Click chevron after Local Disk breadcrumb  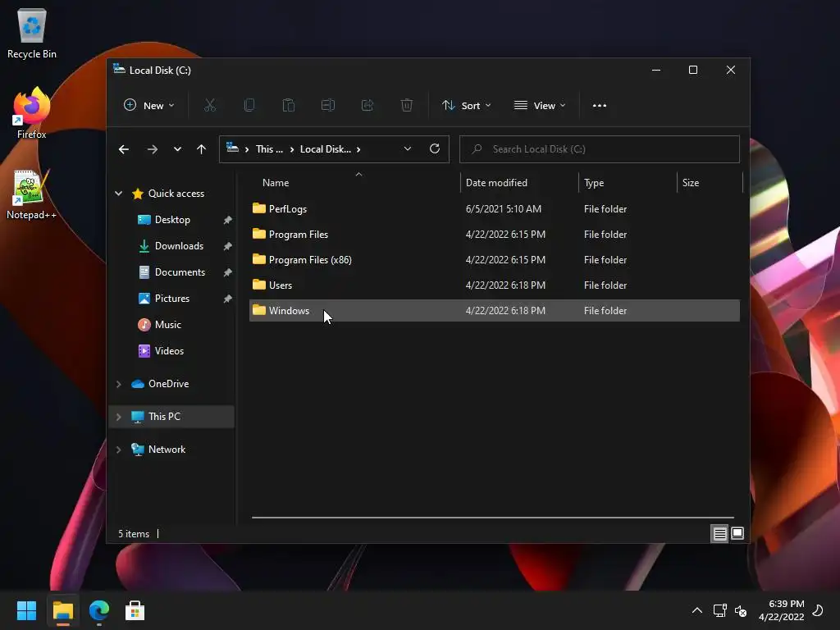coord(358,149)
